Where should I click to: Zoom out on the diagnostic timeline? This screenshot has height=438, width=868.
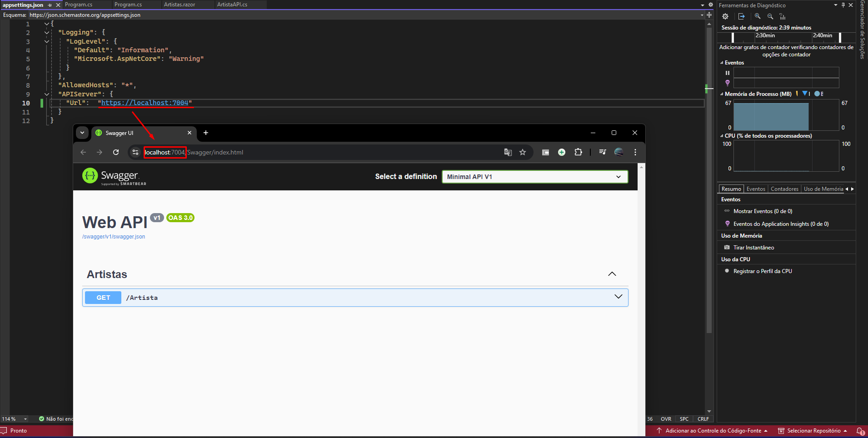[x=770, y=16]
